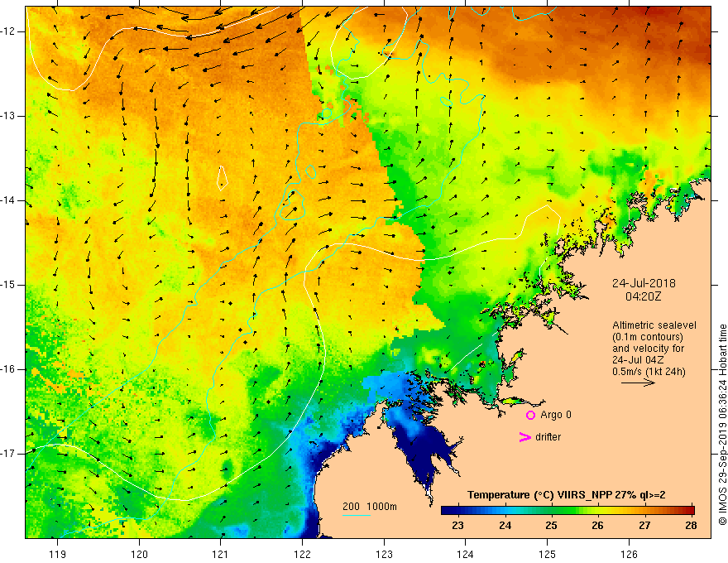Click the '200 1000m' depth legend text
Image resolution: width=728 pixels, height=563 pixels.
tap(370, 507)
